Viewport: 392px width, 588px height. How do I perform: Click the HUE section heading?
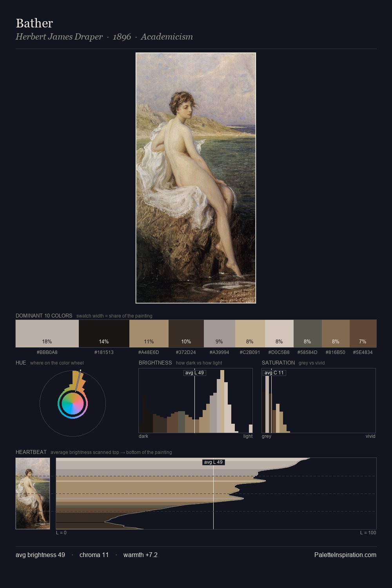(x=21, y=363)
